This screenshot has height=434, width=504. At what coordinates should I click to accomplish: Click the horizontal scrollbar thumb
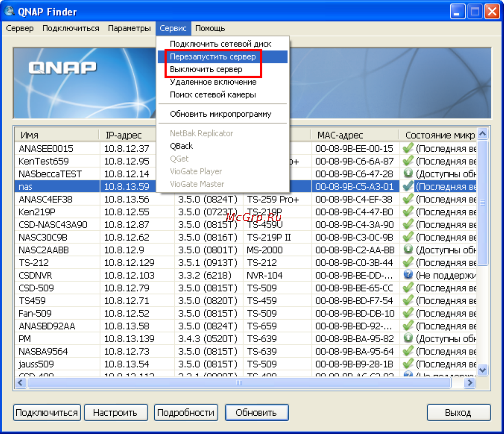239,383
